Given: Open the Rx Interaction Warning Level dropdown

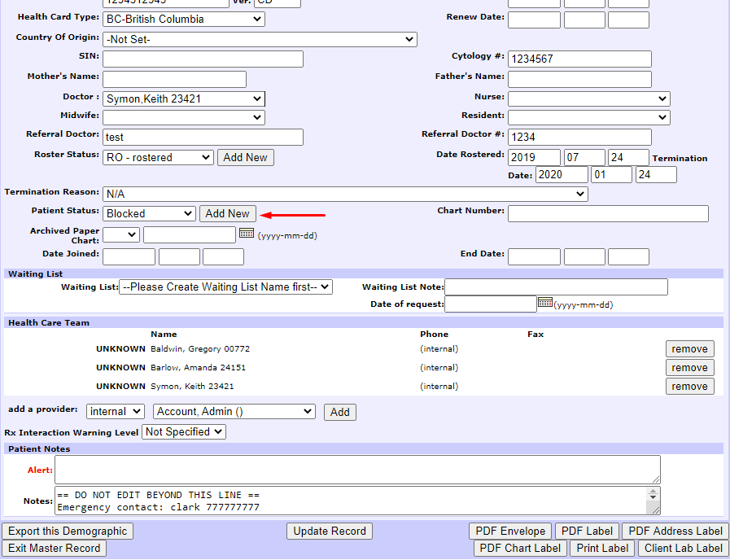Looking at the screenshot, I should point(184,432).
